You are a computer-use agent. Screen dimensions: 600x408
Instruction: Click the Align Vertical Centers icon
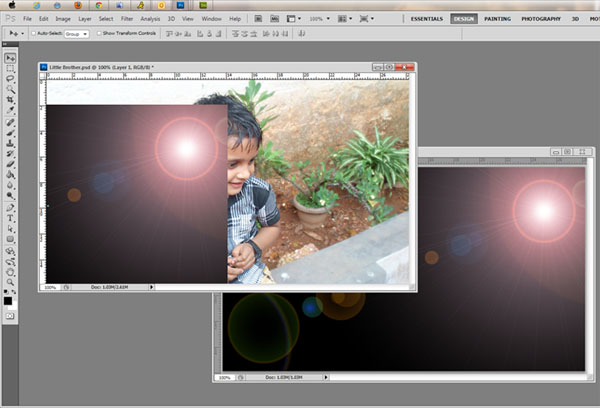click(178, 34)
